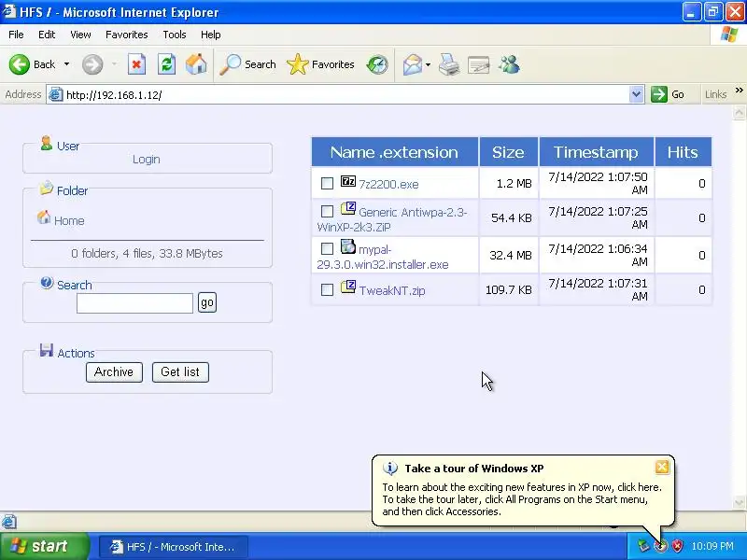
Task: Click the page icon in the address bar
Action: pyautogui.click(x=56, y=95)
